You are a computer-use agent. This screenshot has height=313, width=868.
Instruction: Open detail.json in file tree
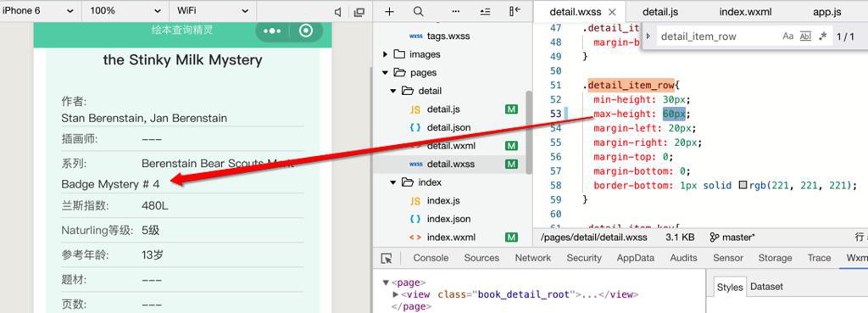point(449,127)
